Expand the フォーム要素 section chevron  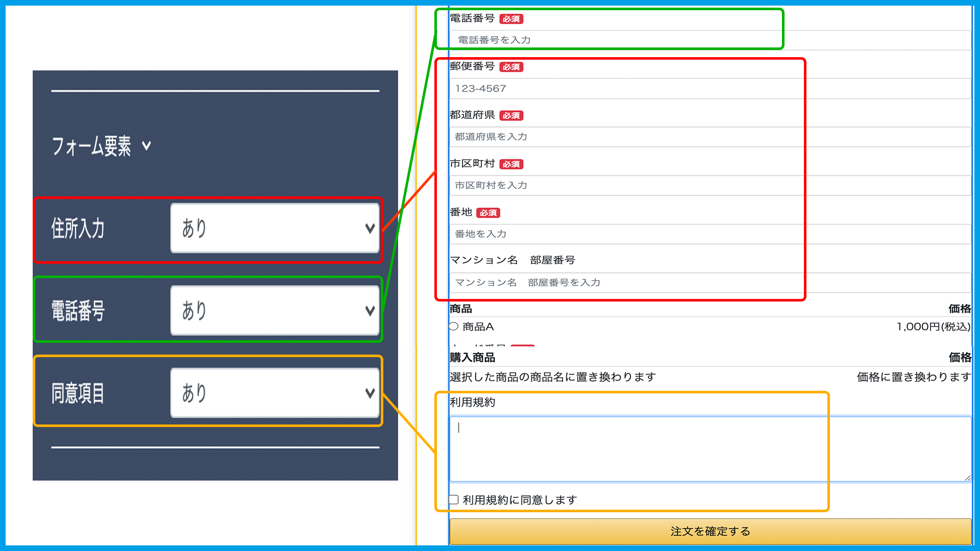point(146,146)
